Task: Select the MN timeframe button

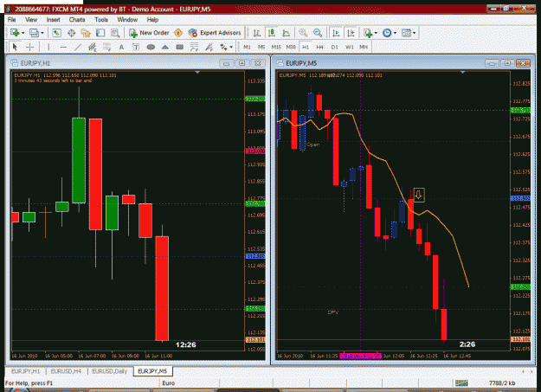Action: pyautogui.click(x=364, y=47)
